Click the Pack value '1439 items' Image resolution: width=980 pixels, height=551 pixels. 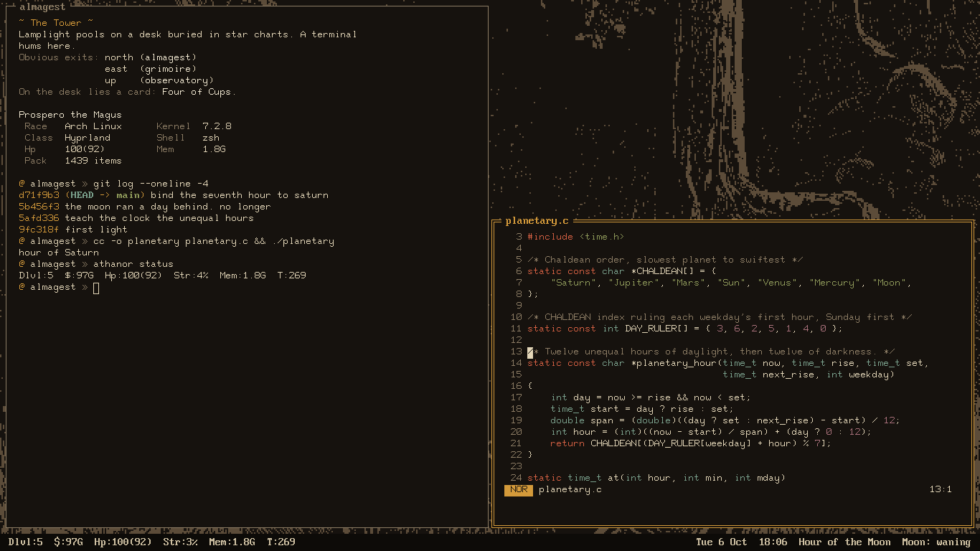[93, 161]
